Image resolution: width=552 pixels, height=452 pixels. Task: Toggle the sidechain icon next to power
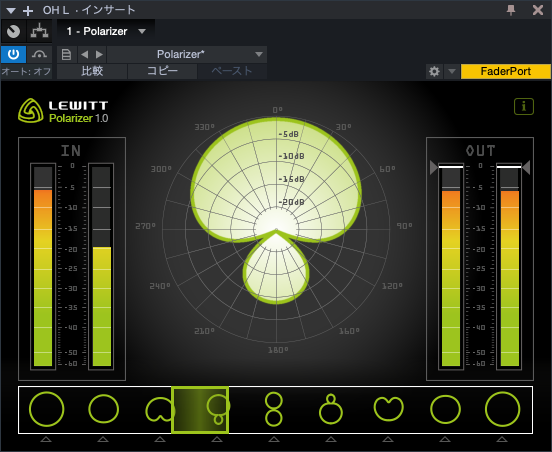(x=39, y=54)
